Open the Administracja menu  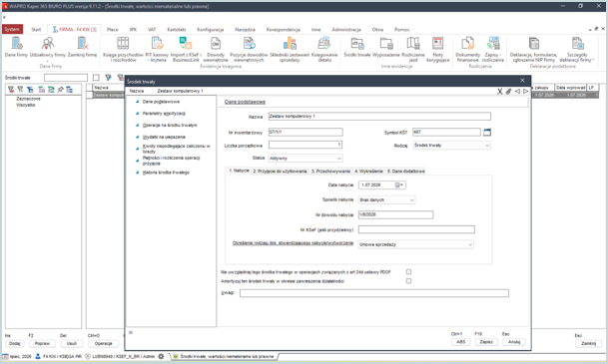click(x=346, y=30)
